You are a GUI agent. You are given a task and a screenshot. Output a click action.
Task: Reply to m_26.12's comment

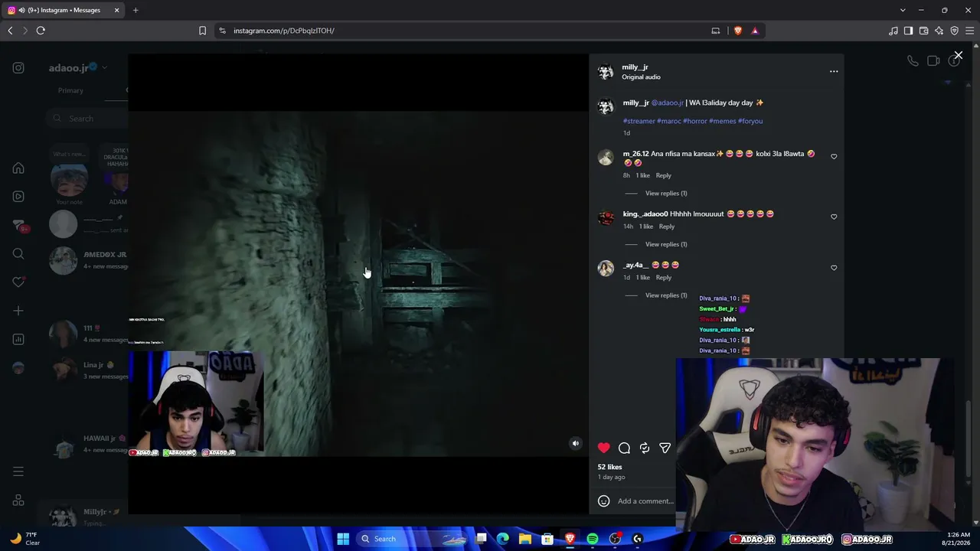(663, 175)
